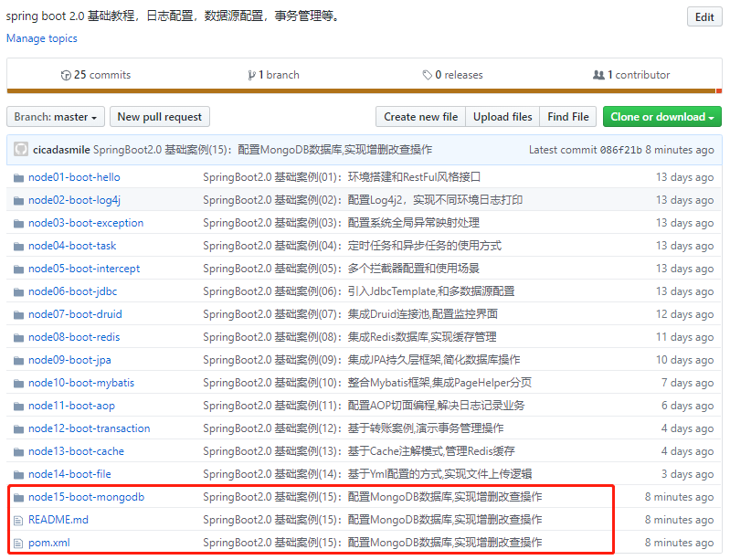Click folder icon beside node15-boot-mongodb
The width and height of the screenshot is (730, 560).
[18, 498]
